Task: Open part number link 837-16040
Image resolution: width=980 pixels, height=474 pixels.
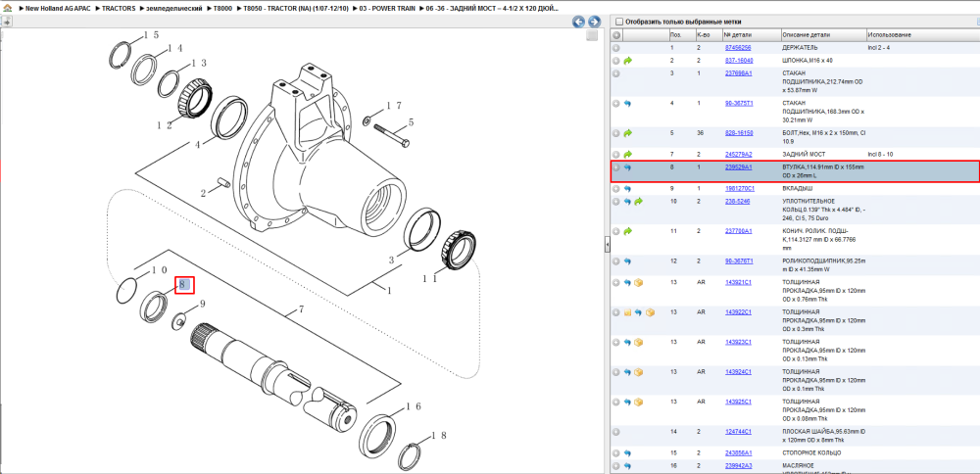Action: 739,61
